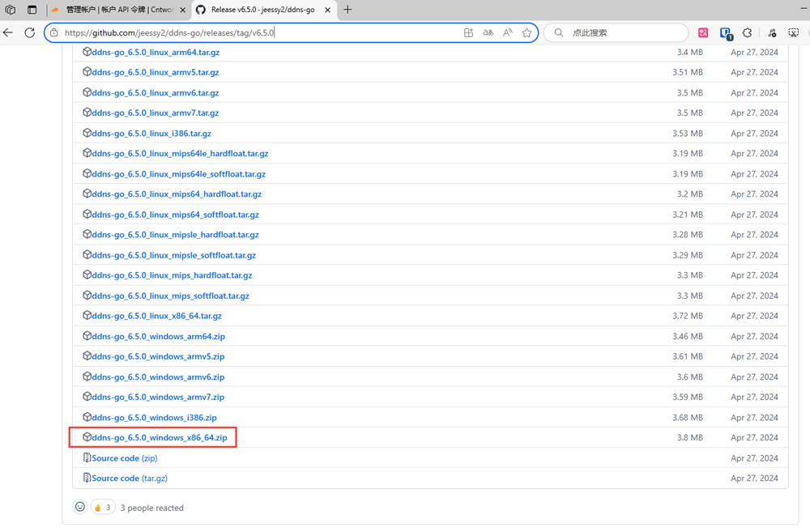Download the Source code (zip) archive

click(x=125, y=458)
